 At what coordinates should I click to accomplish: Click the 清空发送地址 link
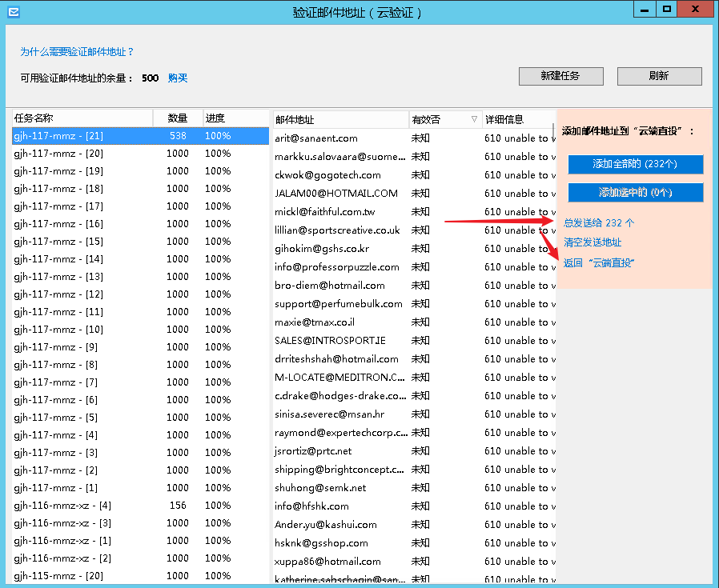592,242
